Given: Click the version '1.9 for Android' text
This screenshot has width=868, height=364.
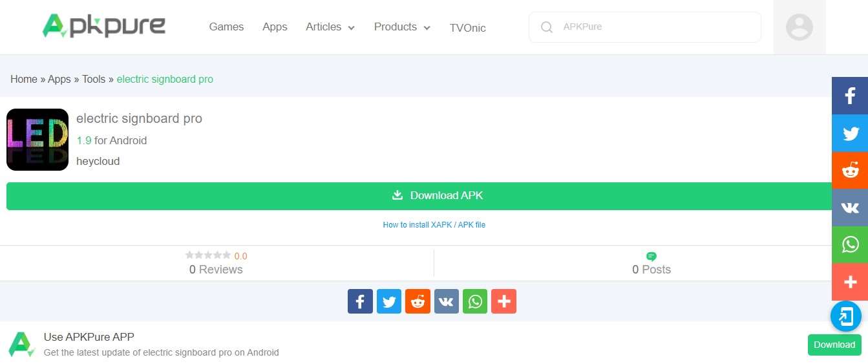Looking at the screenshot, I should [x=112, y=140].
